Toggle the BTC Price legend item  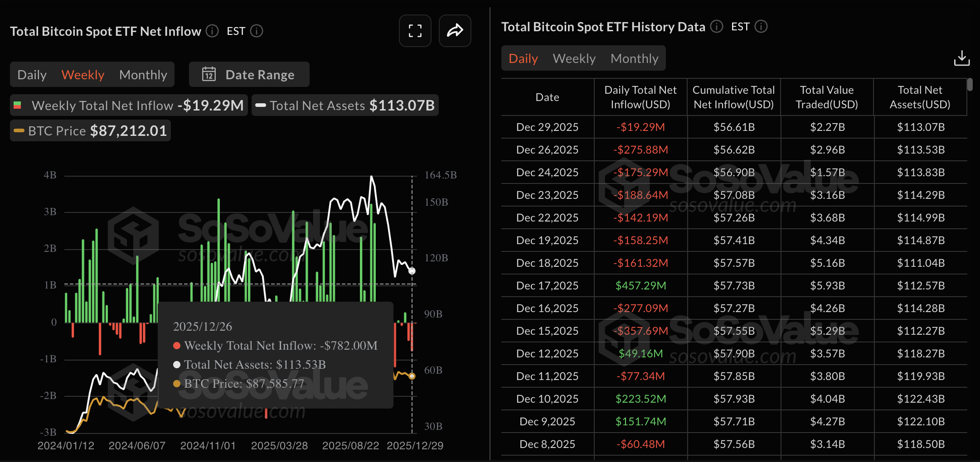[x=90, y=130]
